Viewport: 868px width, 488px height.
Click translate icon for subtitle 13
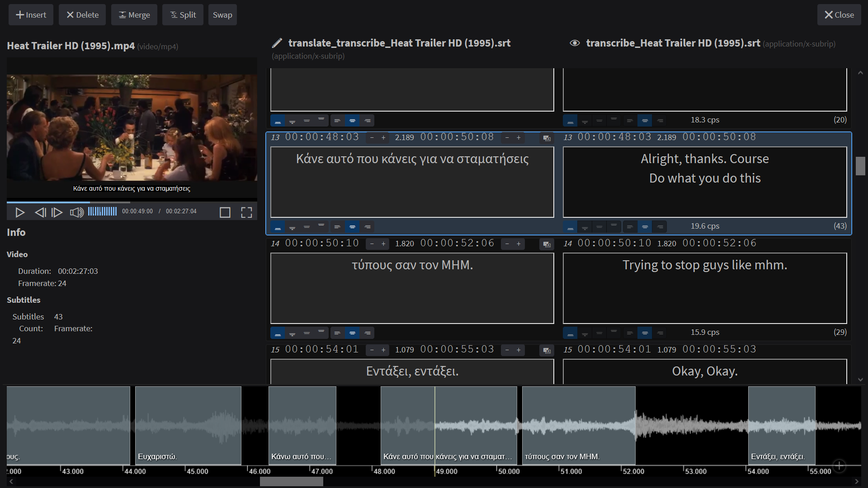tap(547, 138)
